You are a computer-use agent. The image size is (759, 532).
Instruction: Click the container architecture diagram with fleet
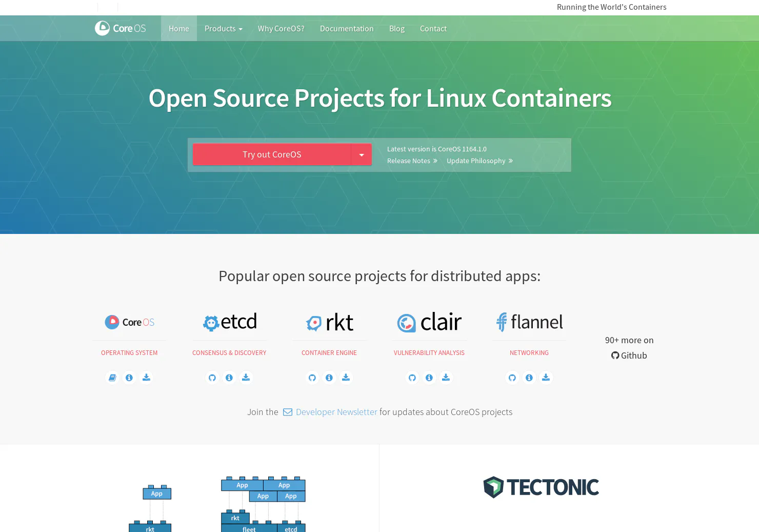point(263,504)
